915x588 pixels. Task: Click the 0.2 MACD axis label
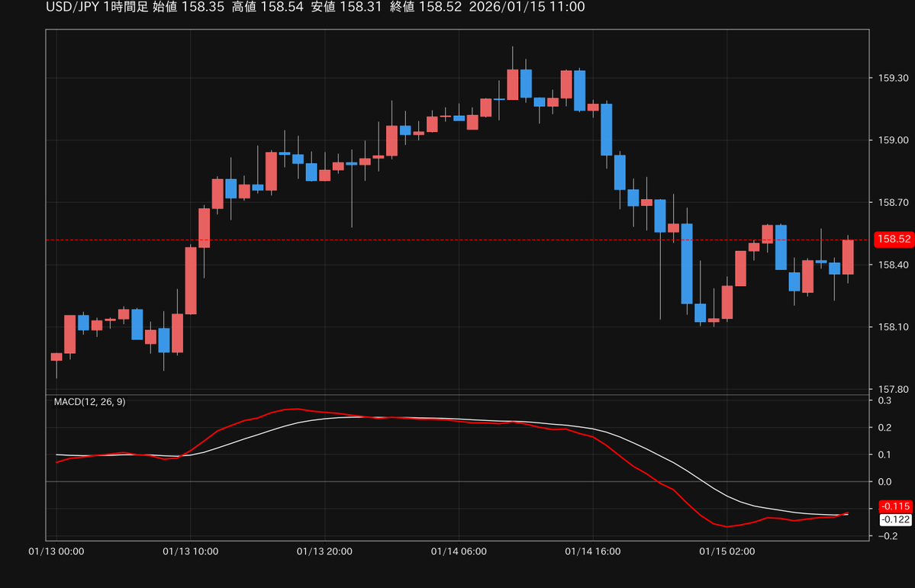[x=884, y=428]
